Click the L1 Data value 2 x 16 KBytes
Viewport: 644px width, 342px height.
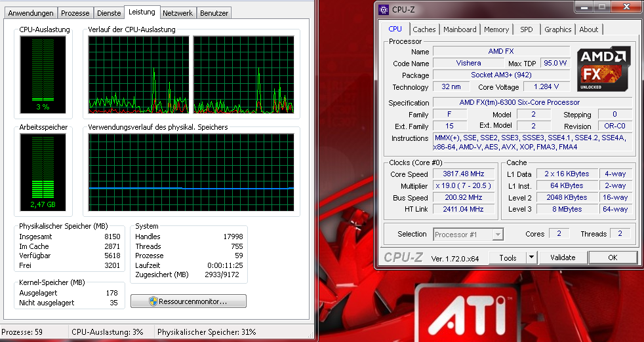(x=567, y=174)
